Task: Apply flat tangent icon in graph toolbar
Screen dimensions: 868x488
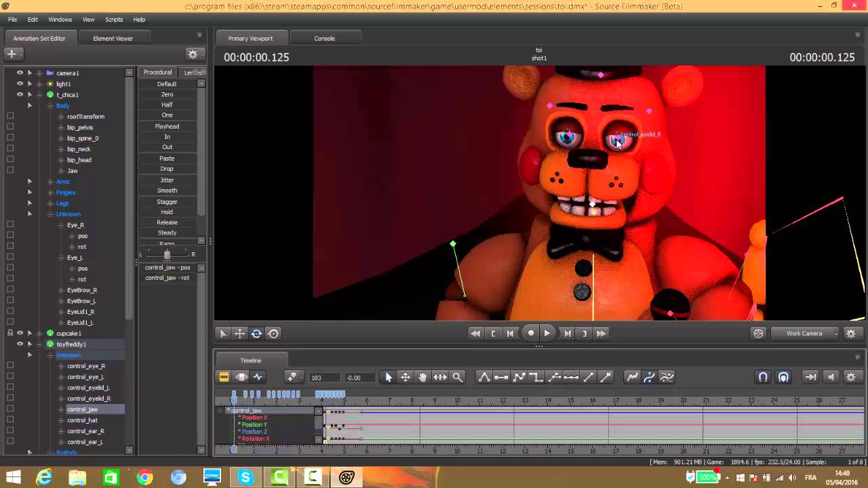Action: point(502,378)
